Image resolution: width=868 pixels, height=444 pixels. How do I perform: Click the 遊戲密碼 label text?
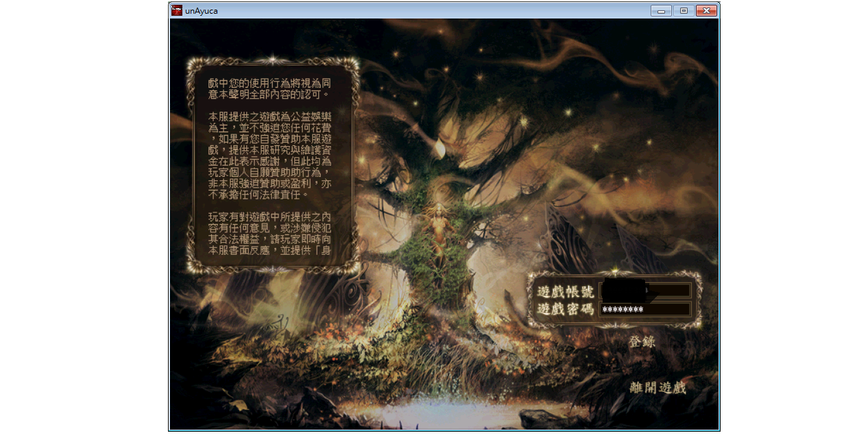[566, 310]
